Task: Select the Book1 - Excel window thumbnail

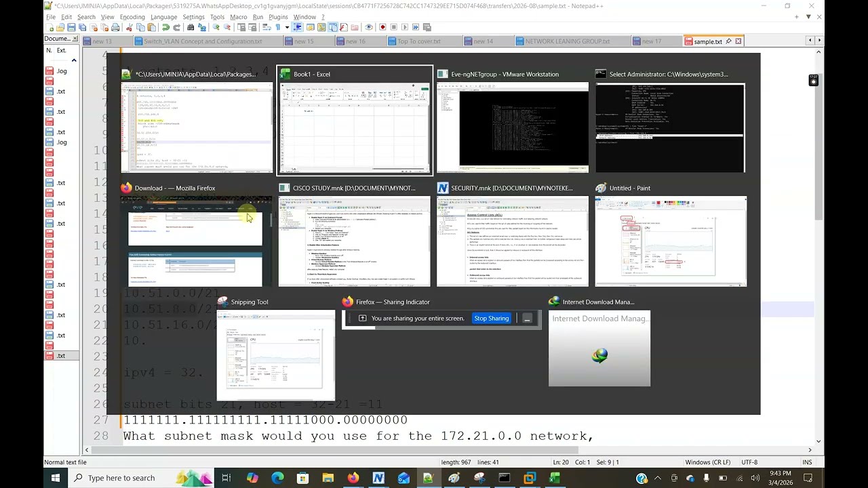Action: (355, 121)
